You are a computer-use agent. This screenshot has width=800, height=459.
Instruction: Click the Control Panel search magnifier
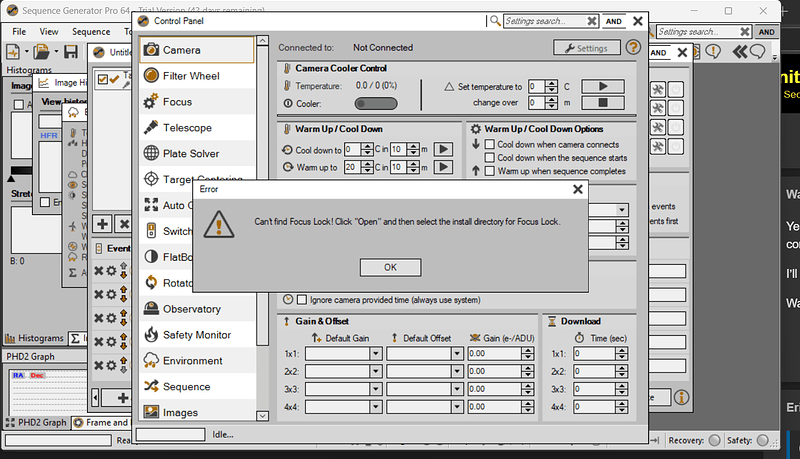pyautogui.click(x=495, y=21)
